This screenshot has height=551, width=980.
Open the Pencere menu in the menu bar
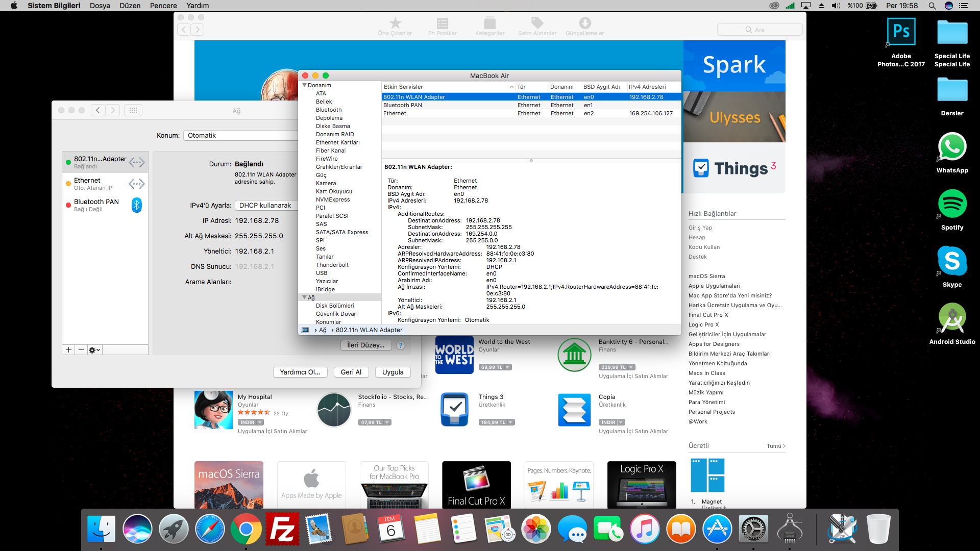[163, 6]
